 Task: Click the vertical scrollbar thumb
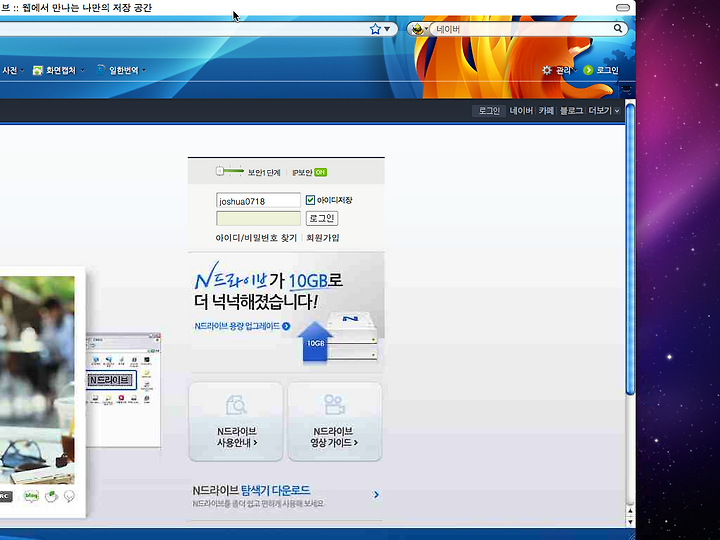point(630,249)
